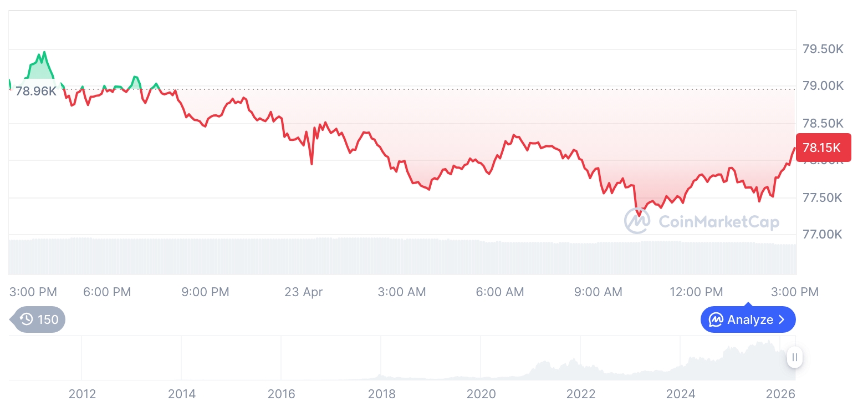Jump to 2012 on the year navigator
This screenshot has width=868, height=406.
82,394
